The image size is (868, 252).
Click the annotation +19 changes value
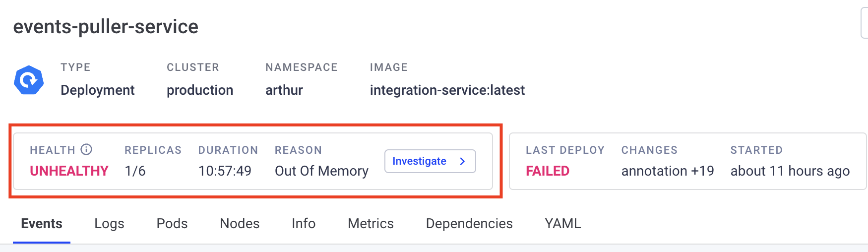(x=668, y=171)
